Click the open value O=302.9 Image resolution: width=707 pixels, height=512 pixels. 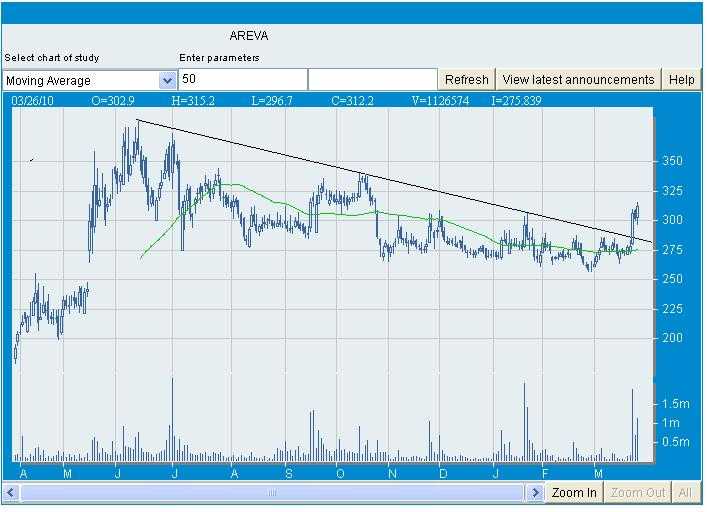(x=113, y=101)
